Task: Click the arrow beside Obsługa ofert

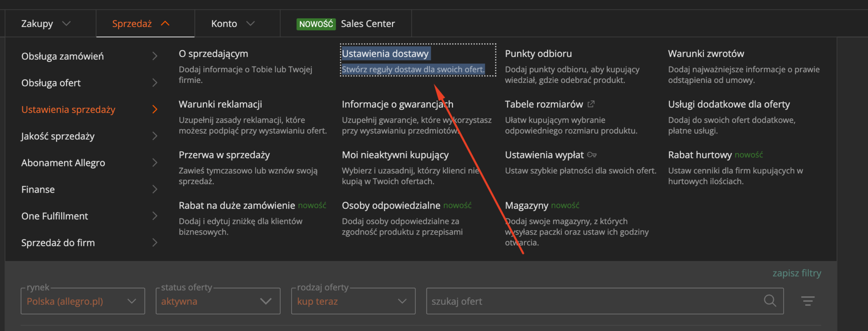Action: (x=155, y=83)
